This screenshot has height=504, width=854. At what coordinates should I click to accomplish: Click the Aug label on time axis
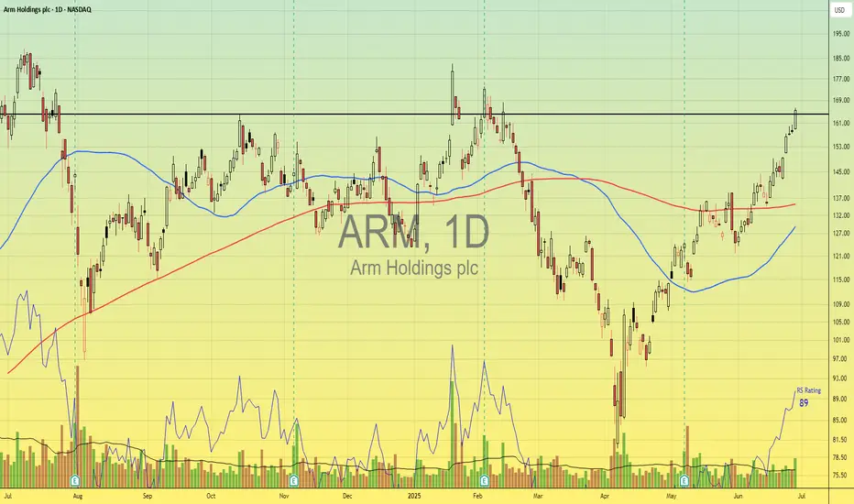click(77, 497)
